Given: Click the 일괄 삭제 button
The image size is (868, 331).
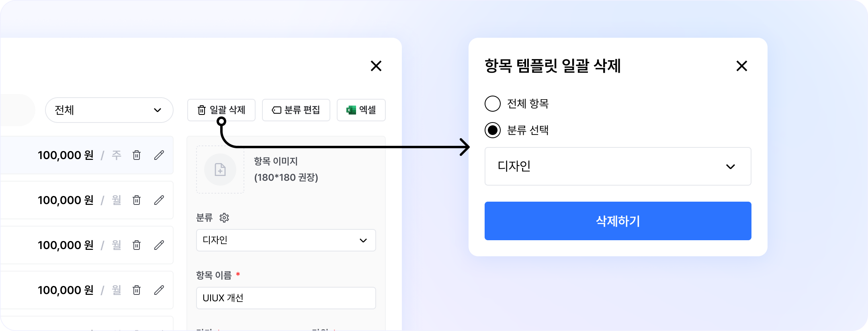Looking at the screenshot, I should pyautogui.click(x=221, y=110).
